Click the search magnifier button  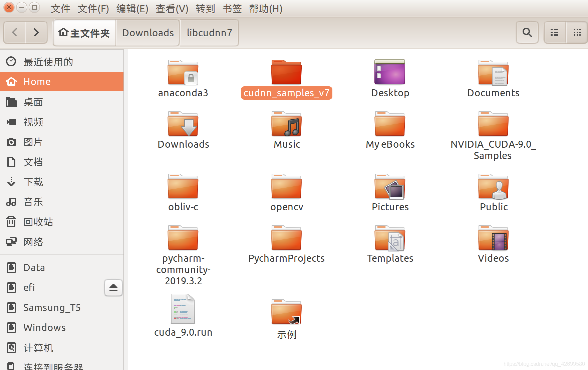(527, 32)
